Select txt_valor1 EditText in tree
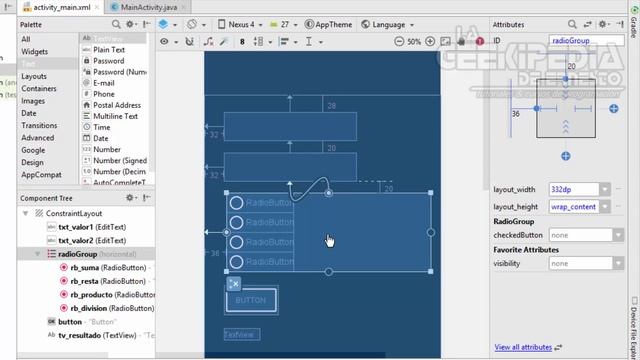 (87, 227)
